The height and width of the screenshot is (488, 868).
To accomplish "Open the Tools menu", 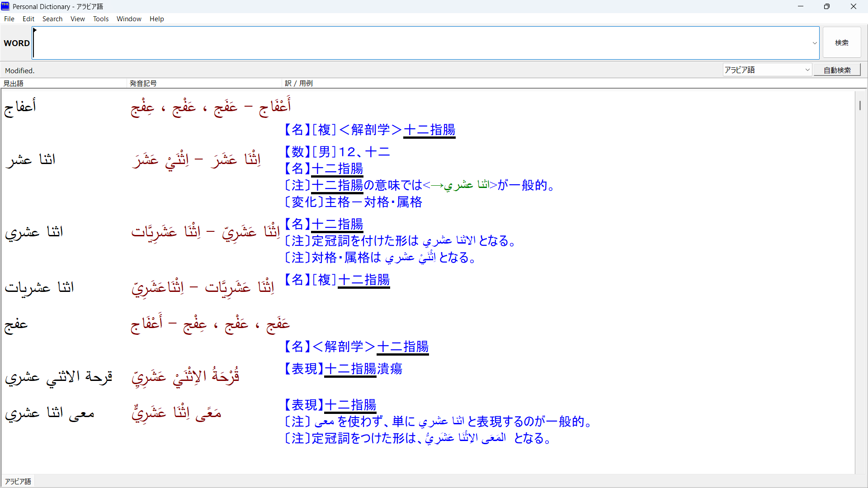I will click(x=101, y=19).
